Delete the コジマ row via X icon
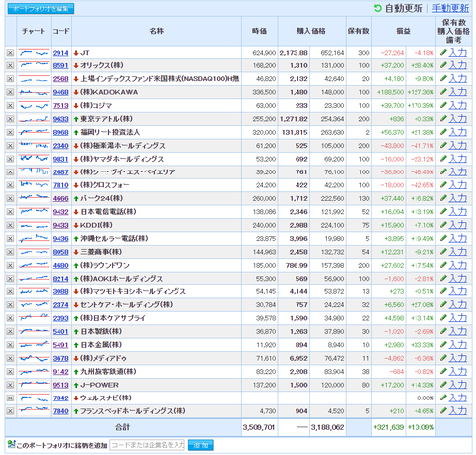 10,106
